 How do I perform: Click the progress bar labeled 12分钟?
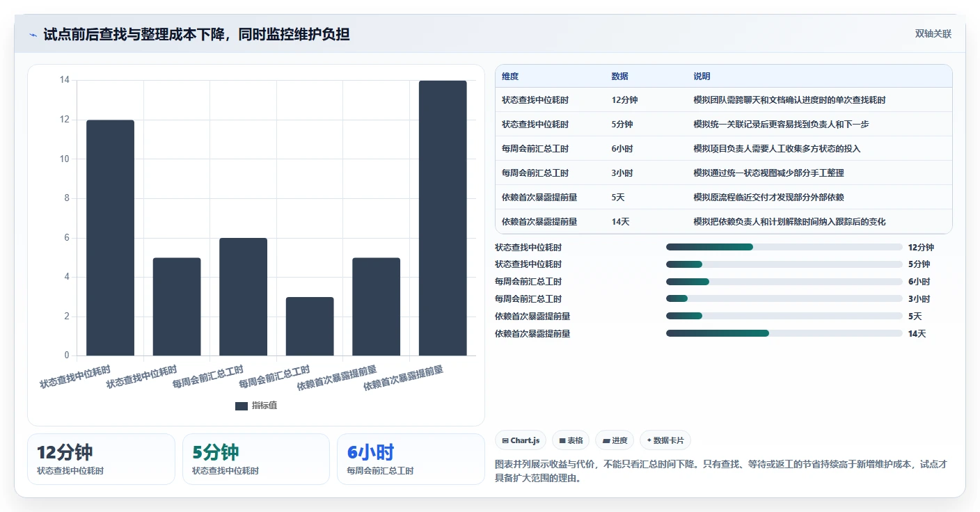click(x=784, y=247)
